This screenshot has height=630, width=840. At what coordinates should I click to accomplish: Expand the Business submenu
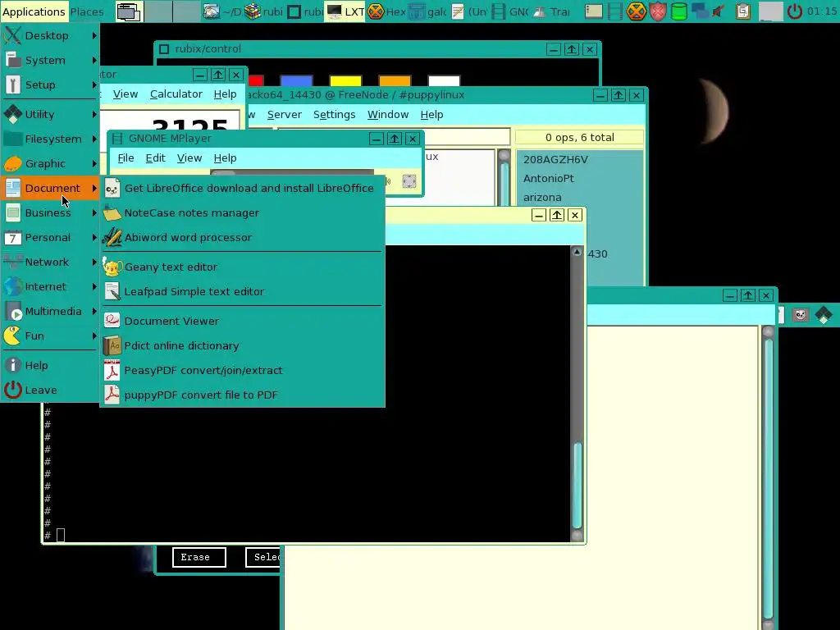point(50,212)
